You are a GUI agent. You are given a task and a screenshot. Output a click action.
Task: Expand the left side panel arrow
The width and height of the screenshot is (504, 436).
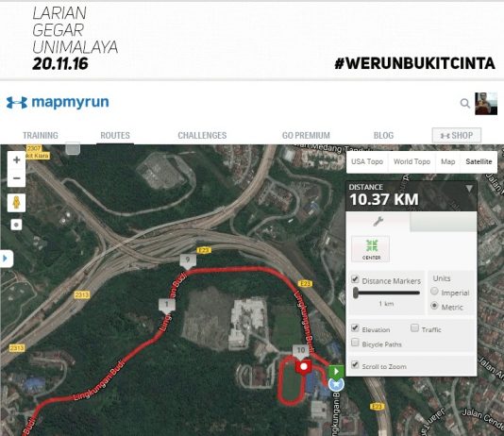(x=6, y=259)
